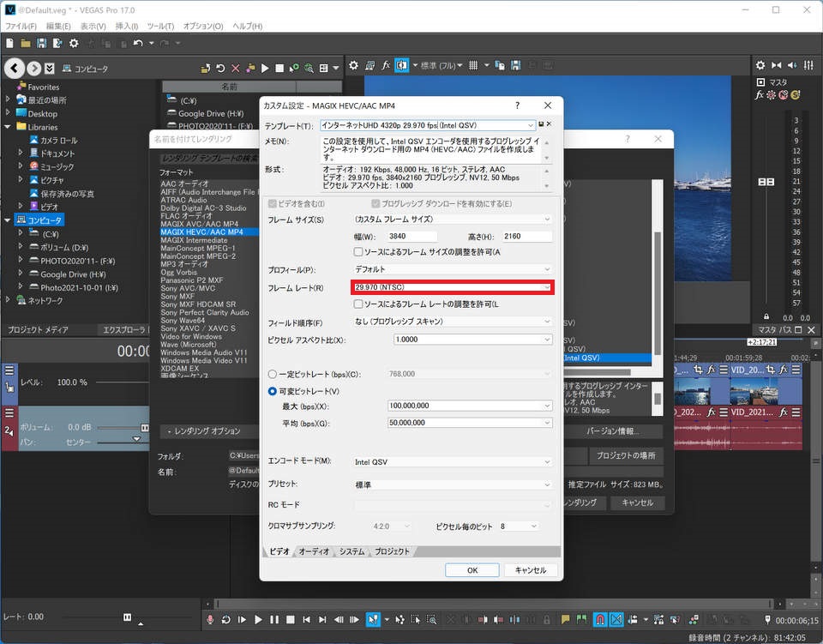Open project Properties gear icon in toolbar

point(74,43)
